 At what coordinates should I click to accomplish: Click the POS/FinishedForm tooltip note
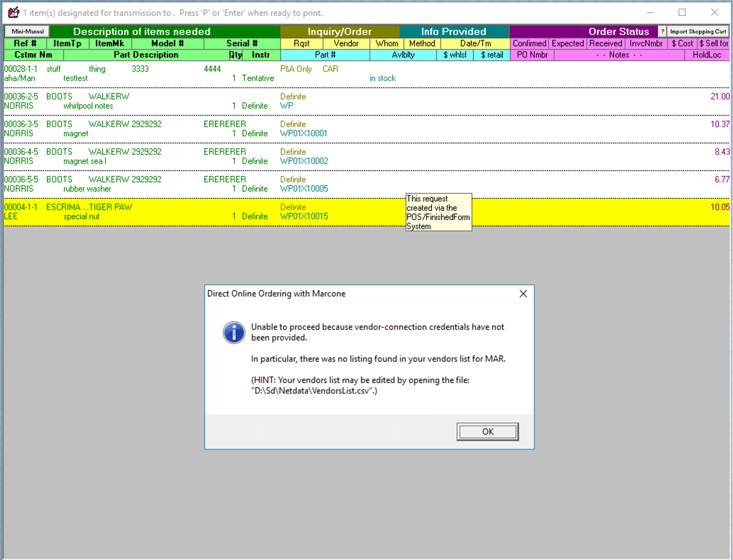pos(438,212)
